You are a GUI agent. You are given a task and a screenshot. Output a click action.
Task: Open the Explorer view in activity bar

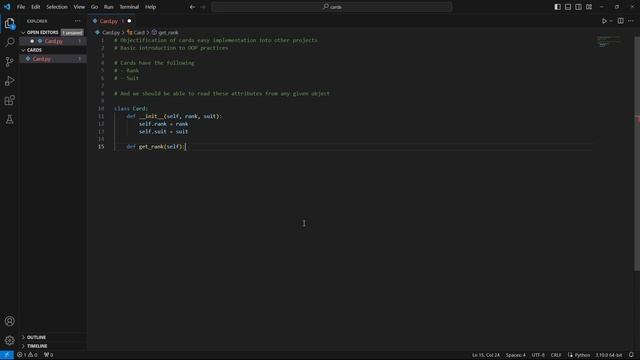9,24
